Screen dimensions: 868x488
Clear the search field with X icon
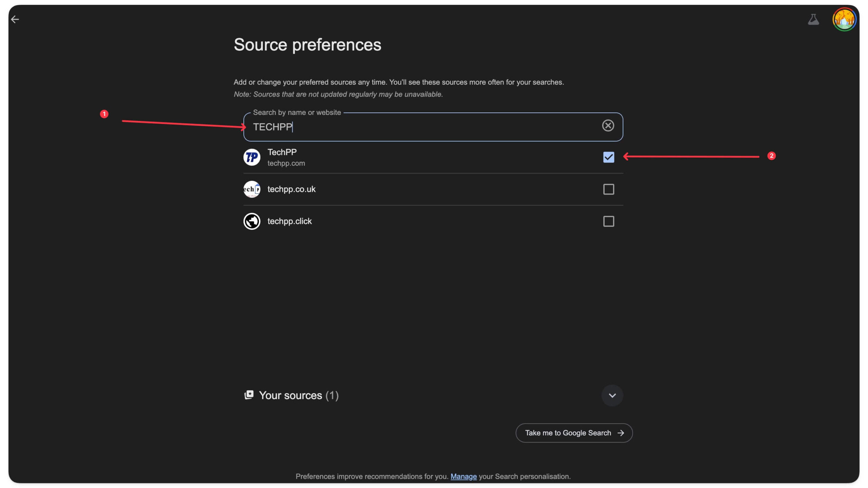(608, 126)
